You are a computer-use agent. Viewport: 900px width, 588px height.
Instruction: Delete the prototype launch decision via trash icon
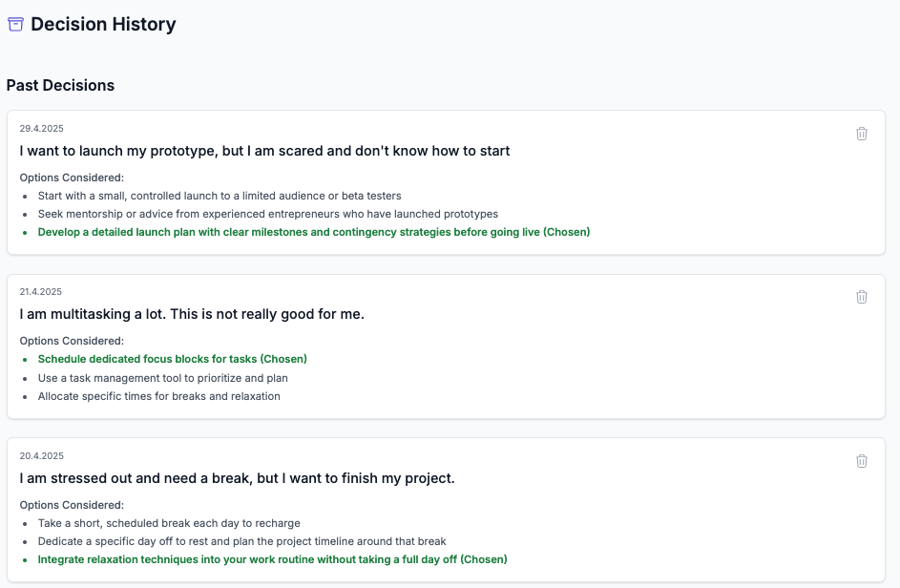[861, 134]
